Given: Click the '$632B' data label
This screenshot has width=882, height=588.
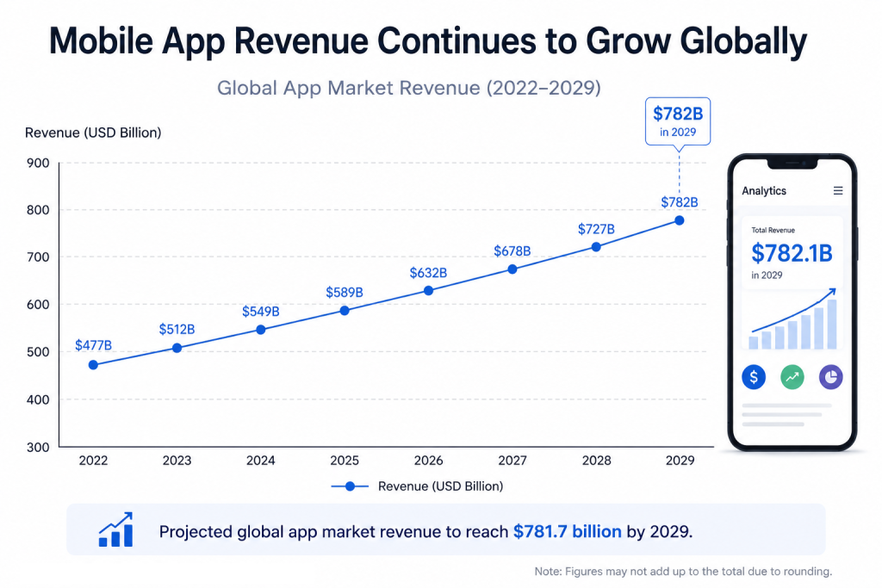Looking at the screenshot, I should pos(428,273).
